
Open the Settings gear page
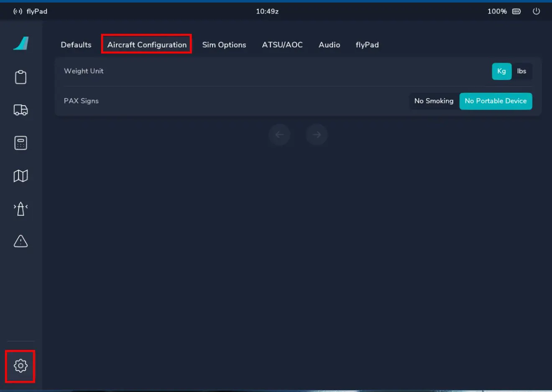coord(20,366)
